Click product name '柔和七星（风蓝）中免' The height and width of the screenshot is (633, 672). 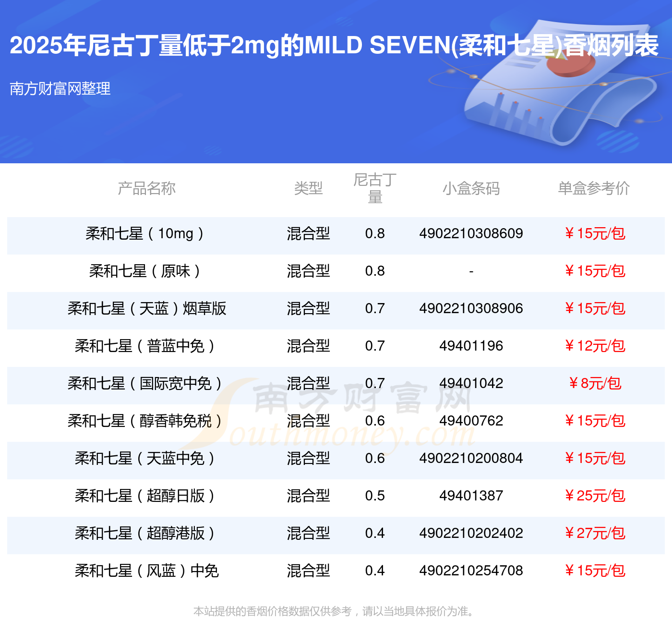pos(147,571)
